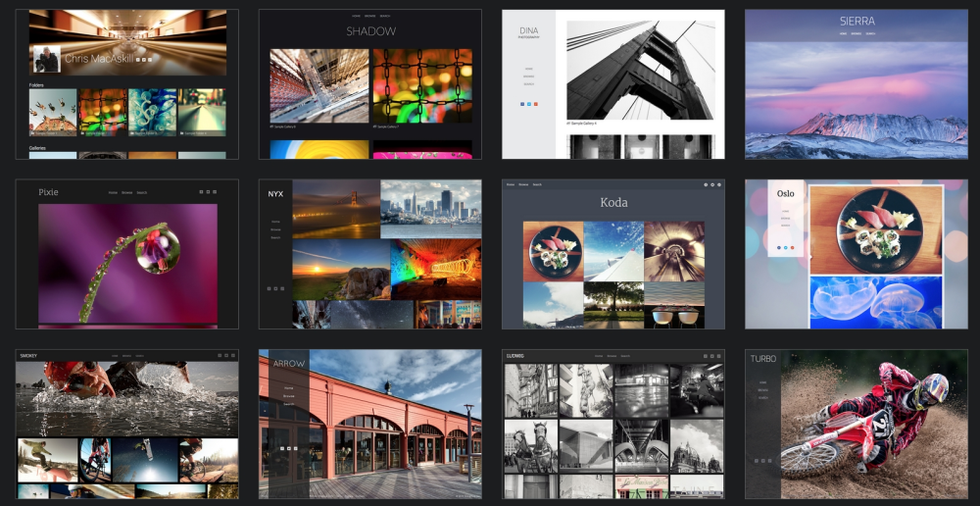Pick the Smokey theme with swimmer photo

click(126, 424)
